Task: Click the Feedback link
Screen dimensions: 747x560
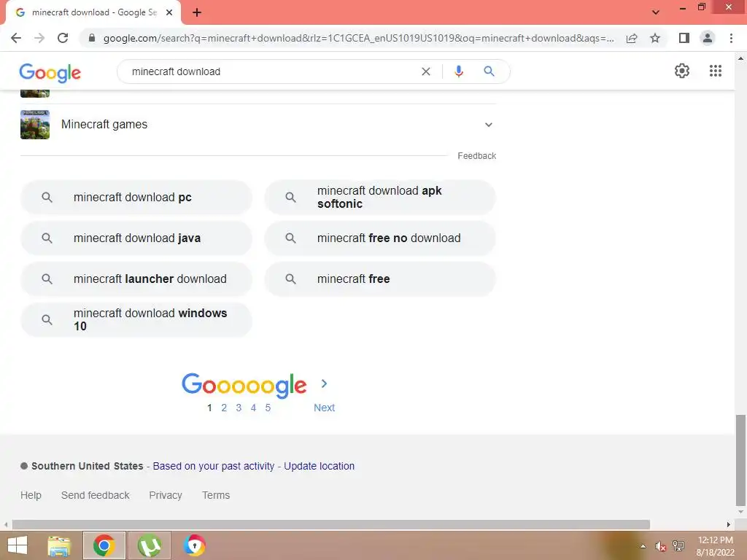Action: point(477,156)
